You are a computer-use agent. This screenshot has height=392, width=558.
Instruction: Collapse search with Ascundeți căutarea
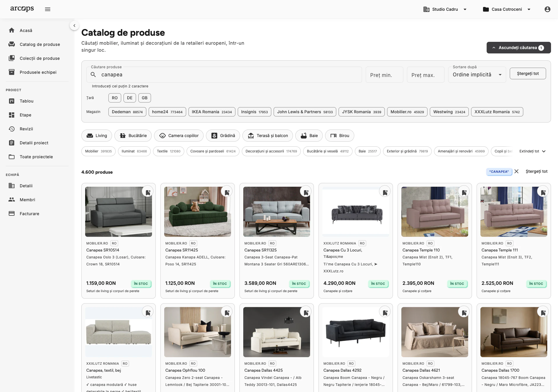pos(519,48)
